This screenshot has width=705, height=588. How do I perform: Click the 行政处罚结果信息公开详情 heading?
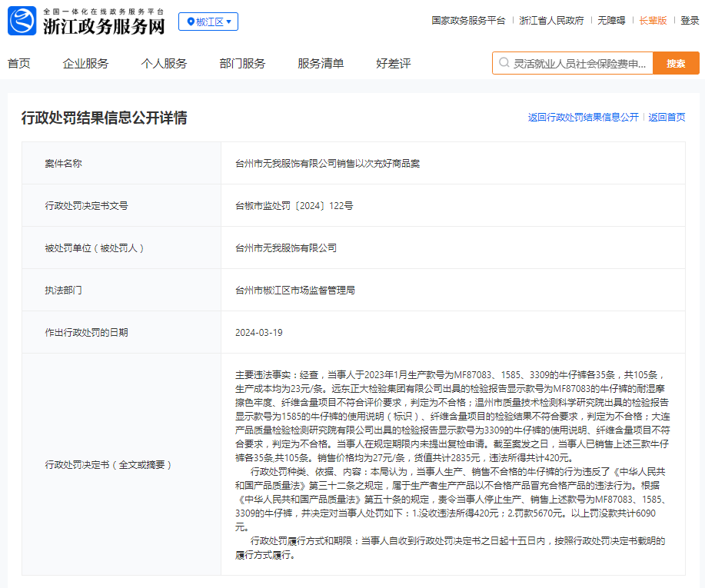[105, 118]
